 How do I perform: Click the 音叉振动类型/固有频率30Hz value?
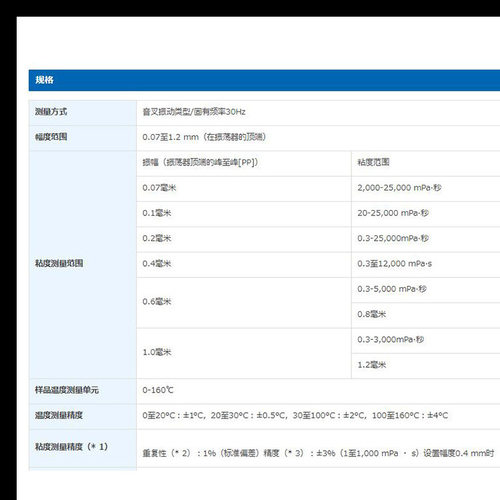[194, 112]
